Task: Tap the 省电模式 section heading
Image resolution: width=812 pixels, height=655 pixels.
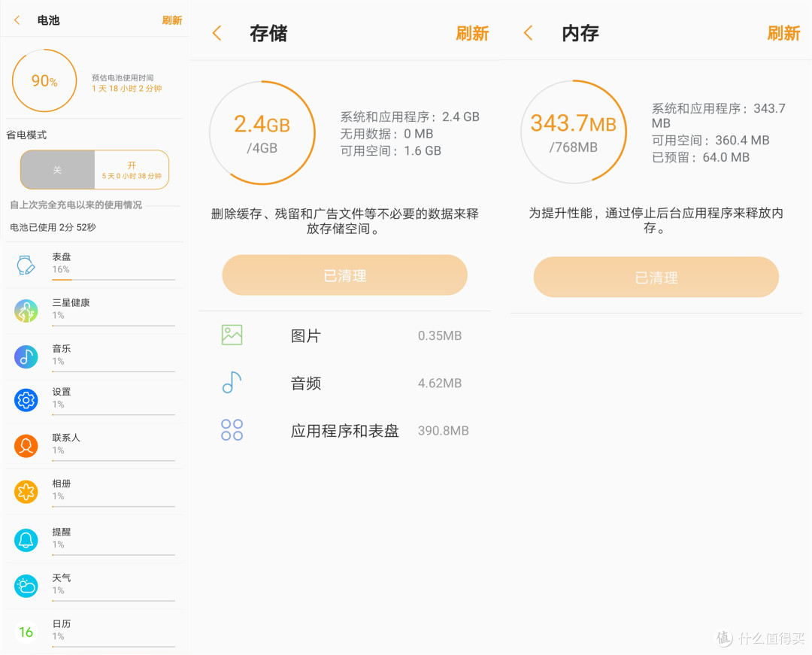Action: pyautogui.click(x=26, y=135)
